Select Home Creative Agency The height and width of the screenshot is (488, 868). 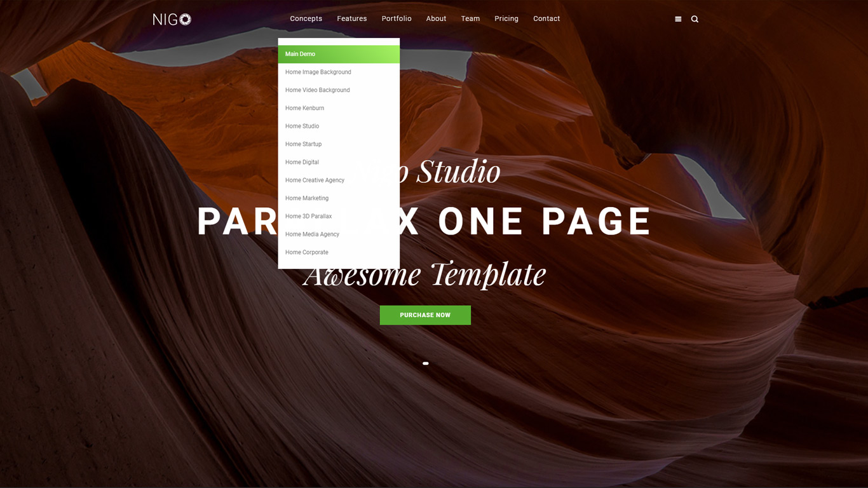click(x=339, y=180)
